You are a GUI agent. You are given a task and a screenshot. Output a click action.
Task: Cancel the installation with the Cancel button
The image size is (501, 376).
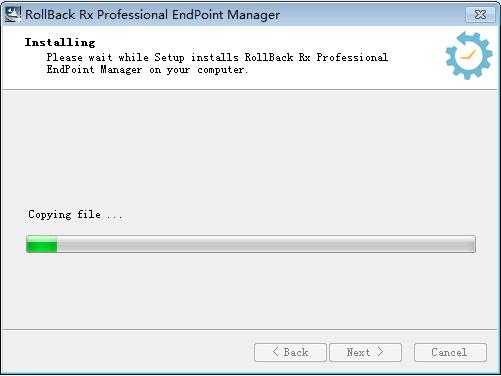tap(450, 352)
